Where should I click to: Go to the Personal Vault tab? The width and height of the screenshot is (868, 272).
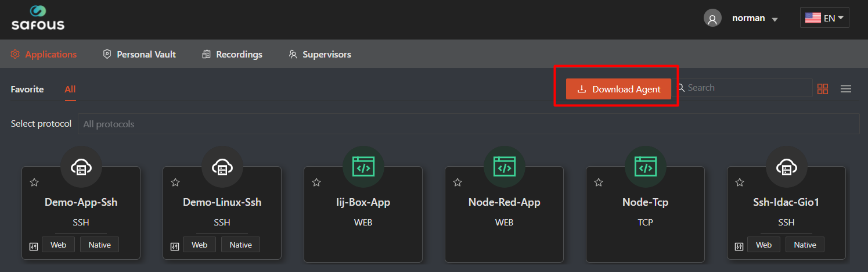click(x=139, y=54)
